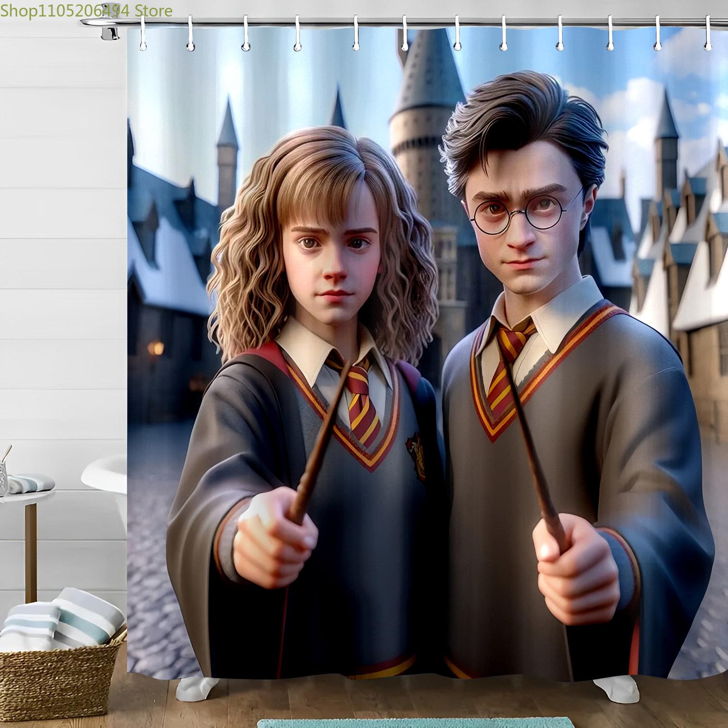Click the Shop1105206494 Store watermark text

[x=87, y=10]
